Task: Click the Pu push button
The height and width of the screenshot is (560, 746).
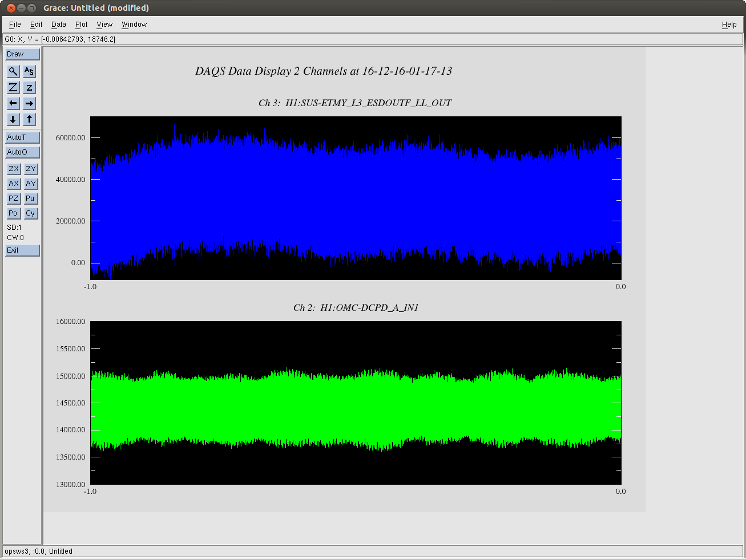Action: coord(30,198)
